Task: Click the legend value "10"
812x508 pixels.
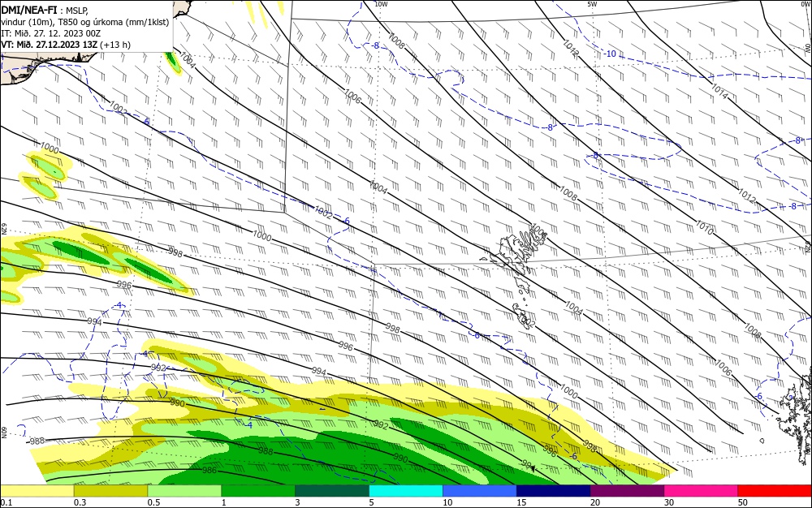Action: 447,502
